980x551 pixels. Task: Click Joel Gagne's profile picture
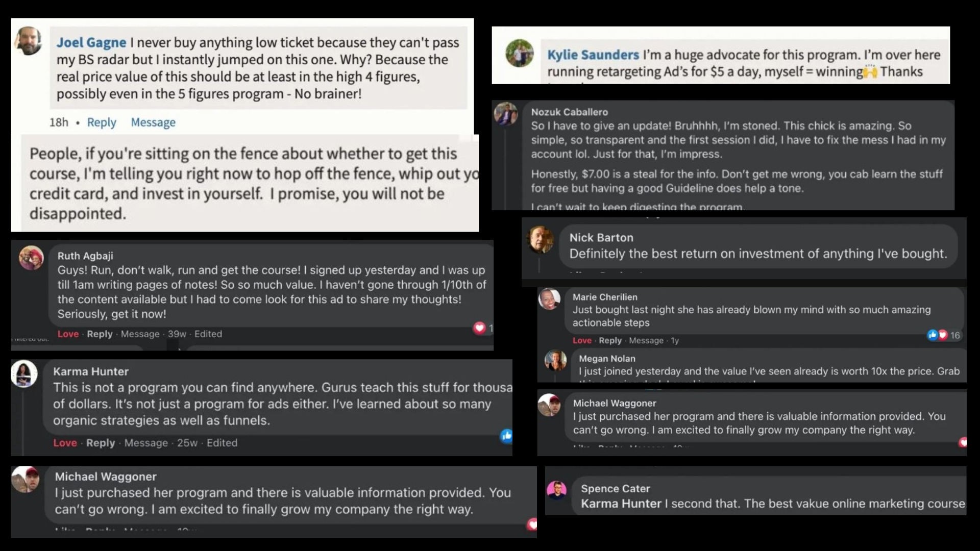(x=28, y=41)
